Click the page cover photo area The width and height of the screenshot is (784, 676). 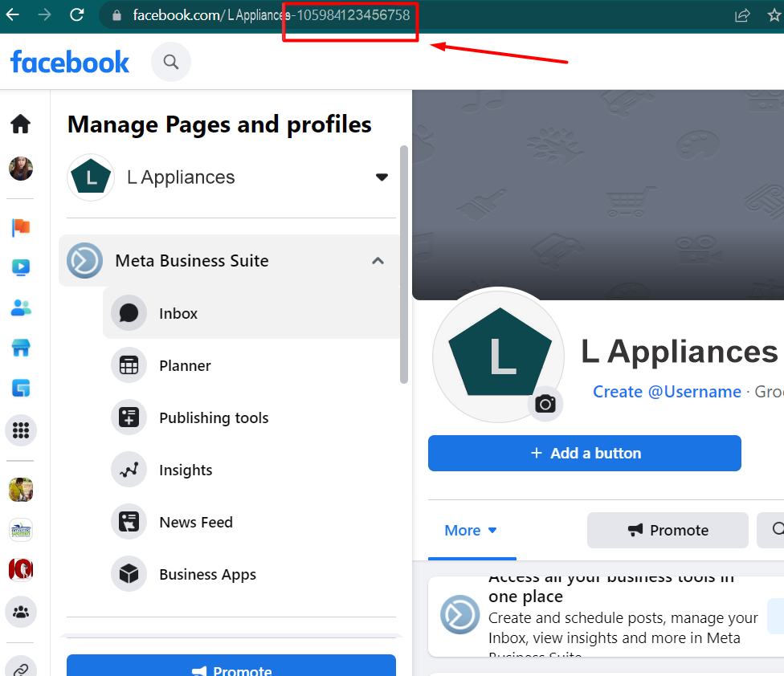point(598,195)
